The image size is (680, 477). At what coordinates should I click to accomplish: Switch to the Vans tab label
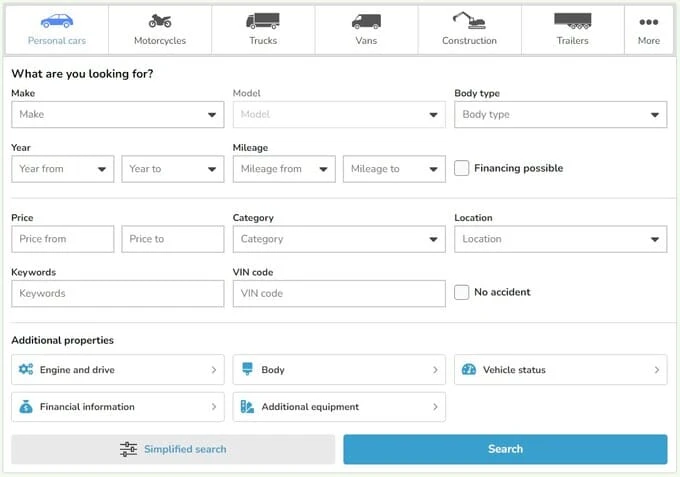pos(366,40)
